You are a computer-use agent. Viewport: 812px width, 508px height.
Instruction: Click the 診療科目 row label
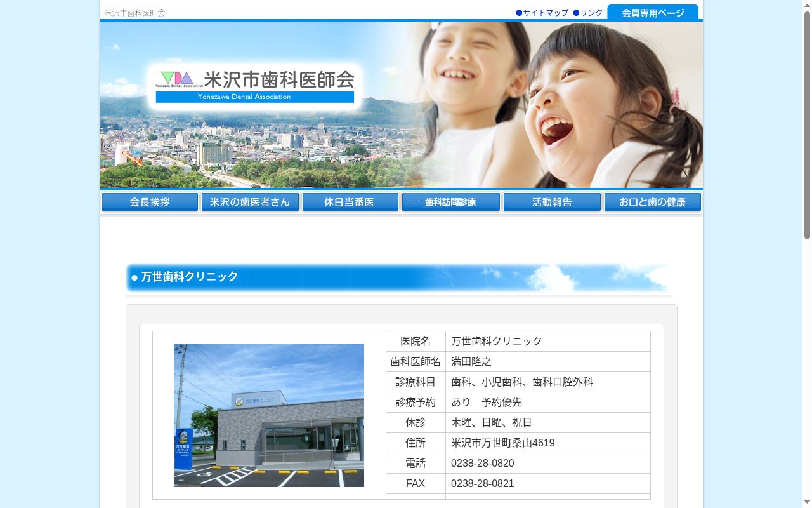(416, 382)
